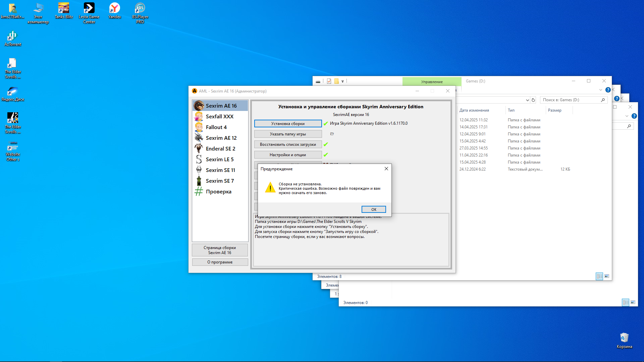This screenshot has height=362, width=644.
Task: Open Quick Access Toolbar customize dropdown
Action: [343, 81]
